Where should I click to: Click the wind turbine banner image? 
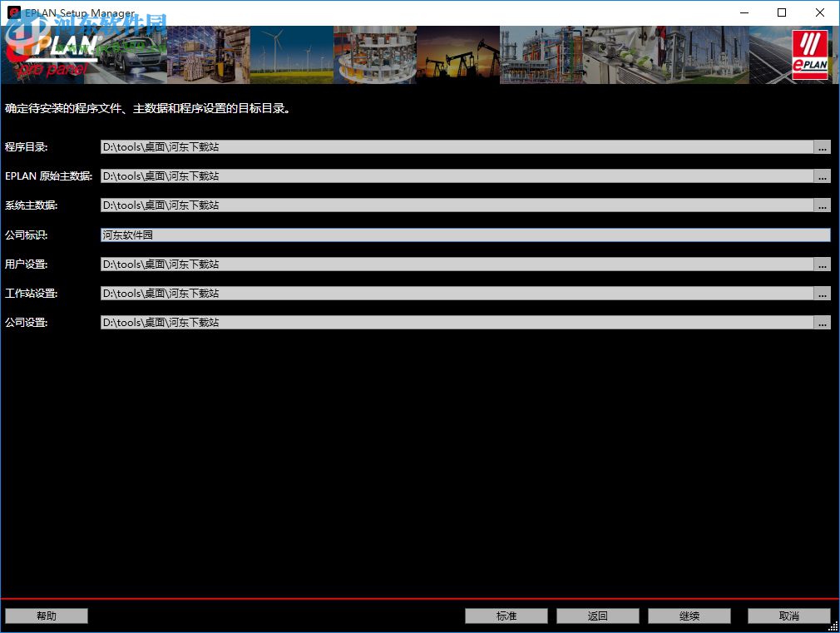(291, 54)
